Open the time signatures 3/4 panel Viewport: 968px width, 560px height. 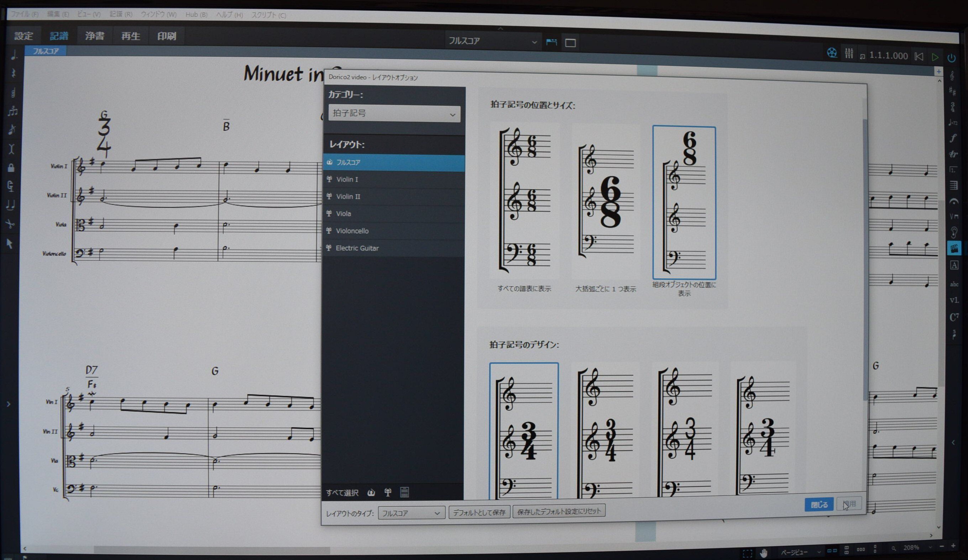tap(953, 107)
